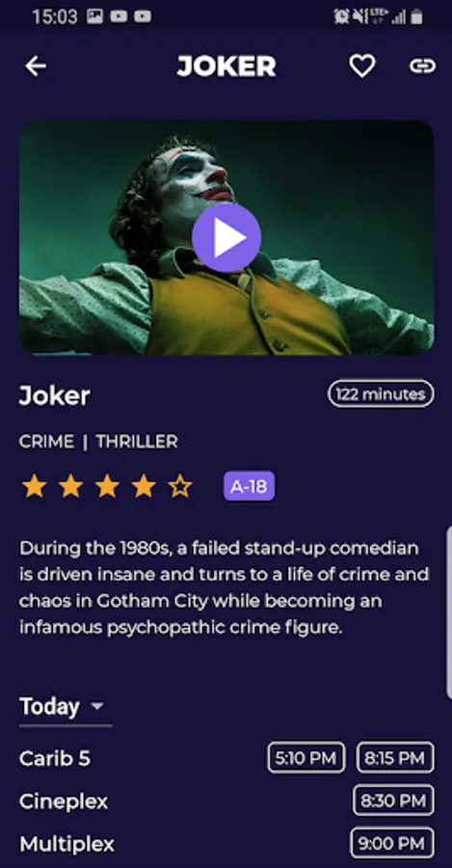Tap the alarm icon in status bar
The width and height of the screenshot is (452, 868).
pyautogui.click(x=341, y=17)
